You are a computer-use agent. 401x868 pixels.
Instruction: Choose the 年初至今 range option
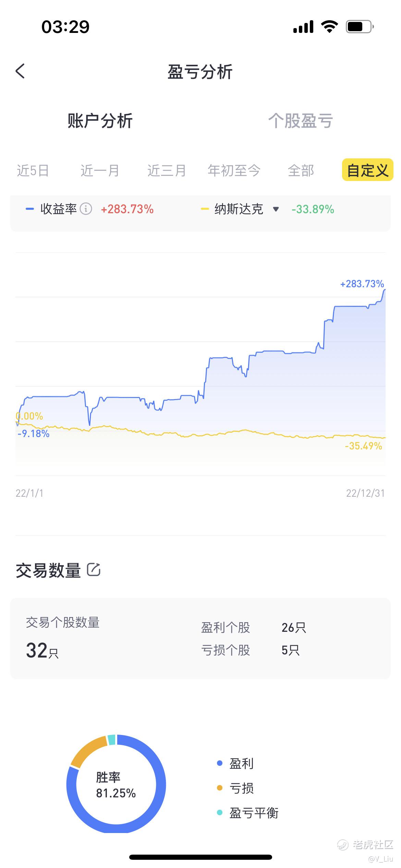pos(234,170)
